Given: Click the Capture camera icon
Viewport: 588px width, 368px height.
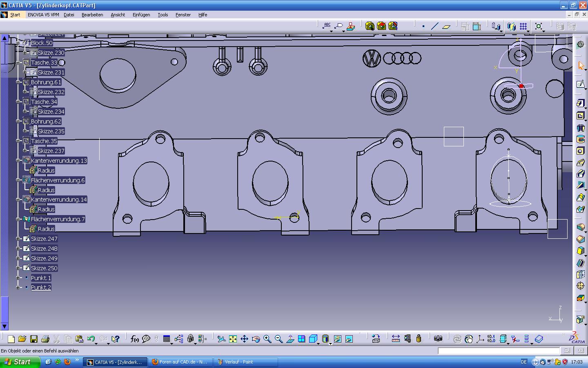Looking at the screenshot, I should [x=438, y=339].
